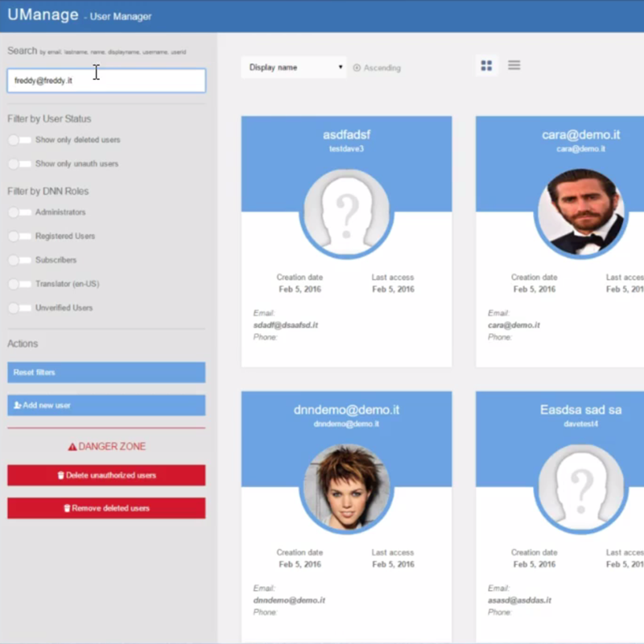Screen dimensions: 644x644
Task: Click the Ascending sort label
Action: click(382, 68)
